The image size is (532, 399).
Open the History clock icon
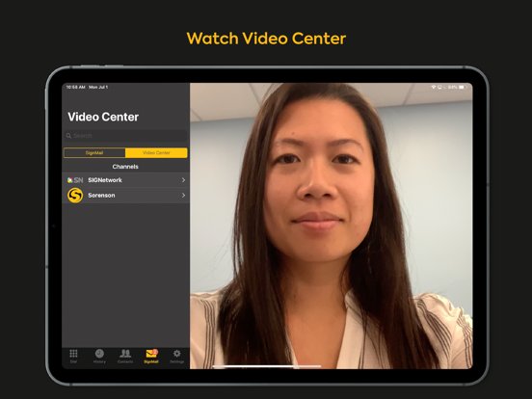99,354
